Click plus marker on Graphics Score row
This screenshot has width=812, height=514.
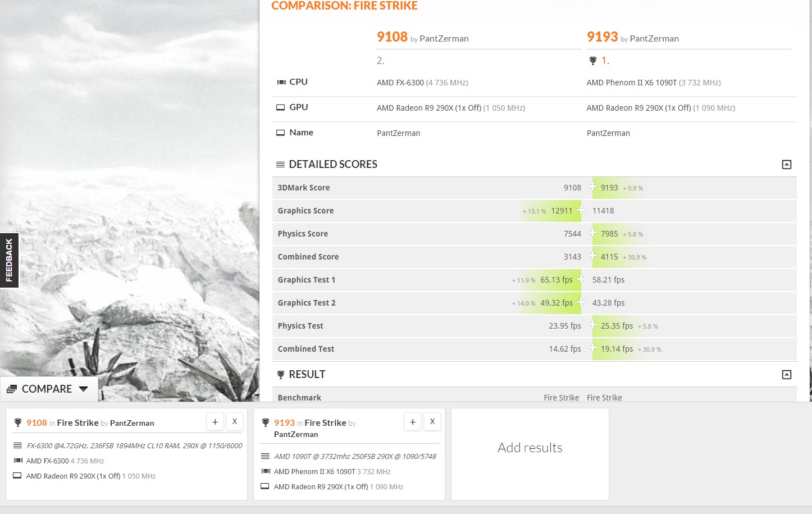[x=581, y=210]
